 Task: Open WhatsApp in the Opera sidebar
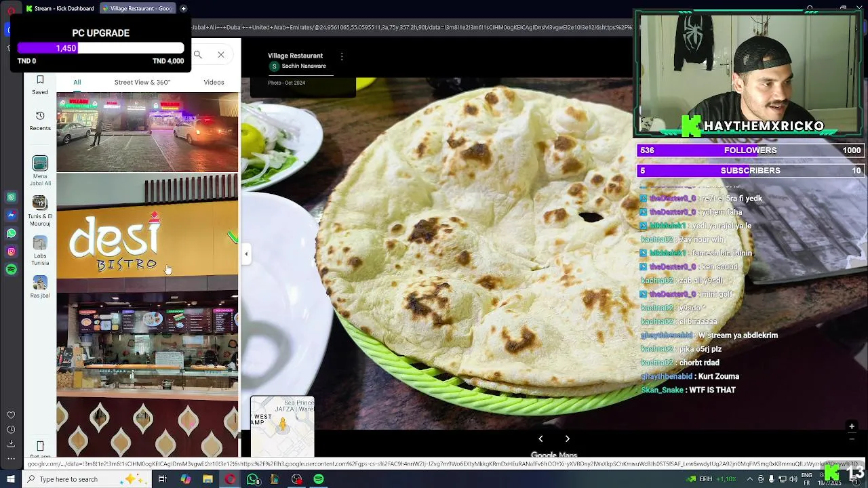click(12, 233)
